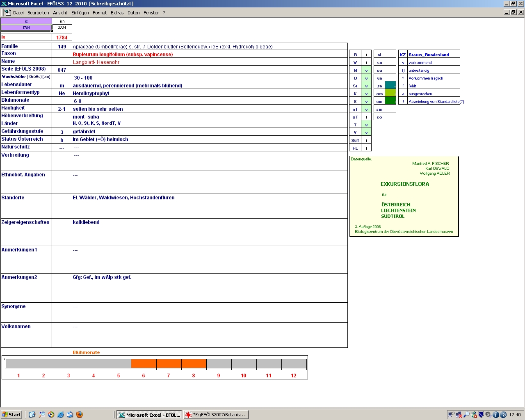Open the volume speaker tray icon
The height and width of the screenshot is (420, 525).
coord(488,415)
